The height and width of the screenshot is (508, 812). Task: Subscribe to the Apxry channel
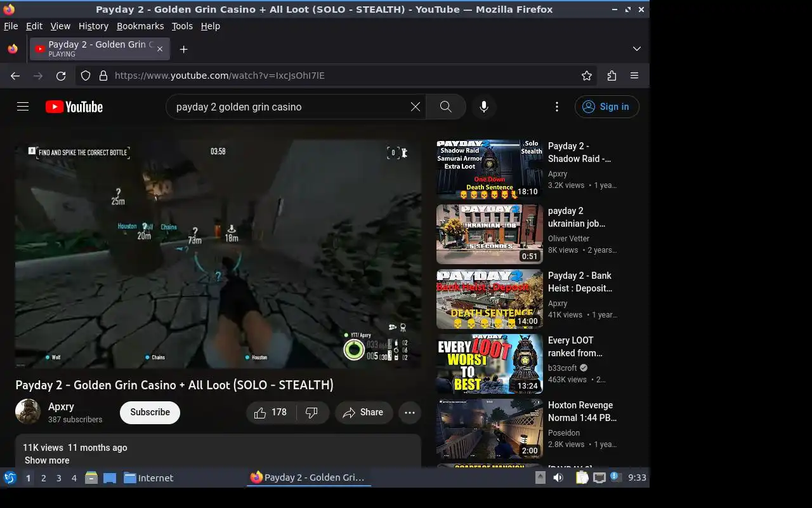pyautogui.click(x=150, y=412)
